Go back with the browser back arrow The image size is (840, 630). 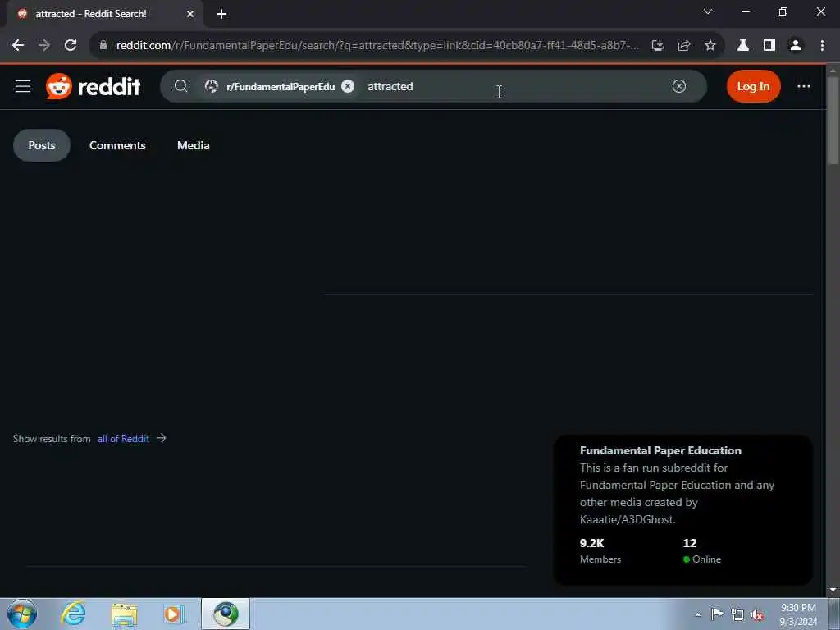(x=18, y=46)
